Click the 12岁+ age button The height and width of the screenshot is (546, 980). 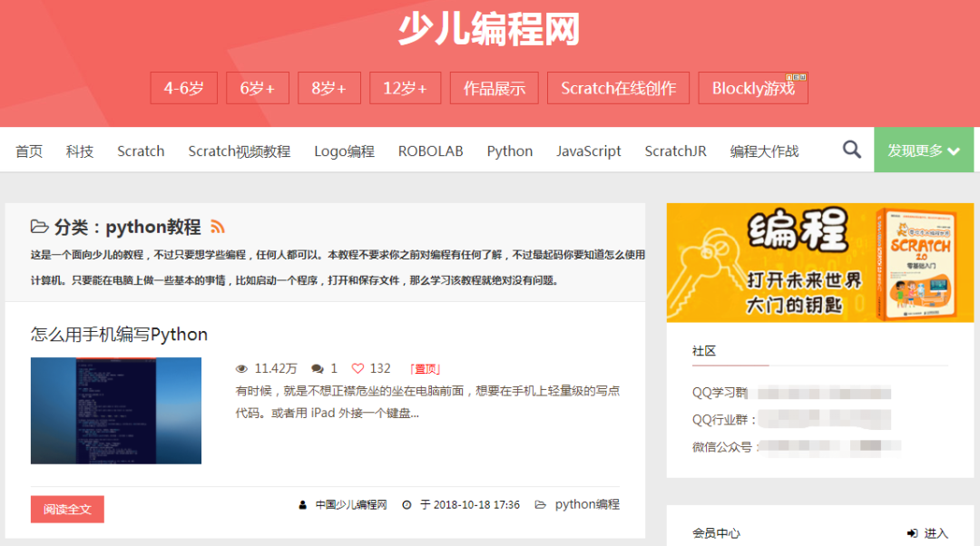[x=405, y=88]
